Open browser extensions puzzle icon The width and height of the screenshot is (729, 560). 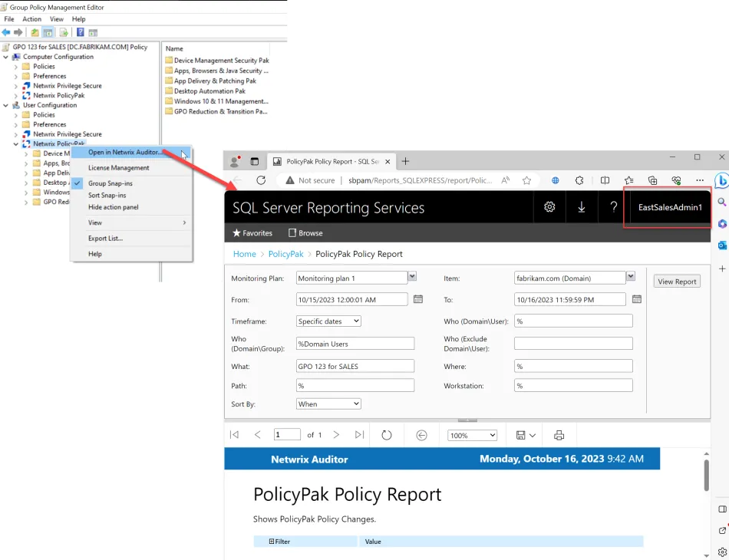[579, 180]
